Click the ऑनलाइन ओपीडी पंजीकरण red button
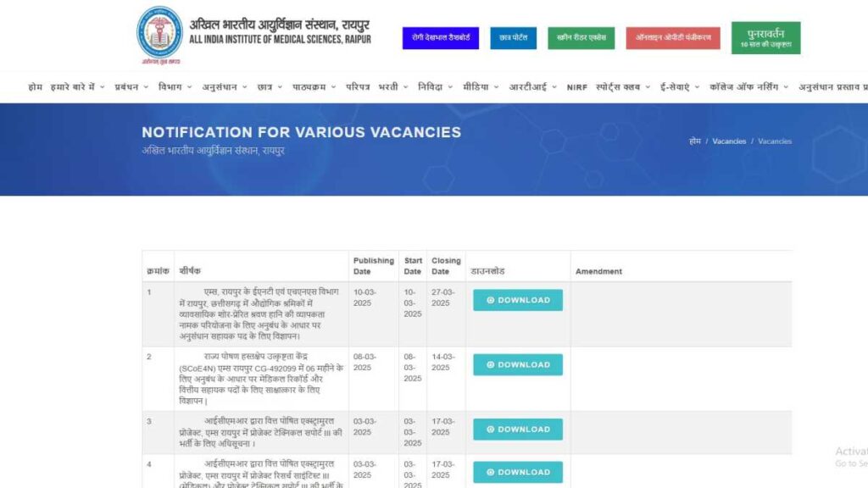Screen dimensions: 868x488 [673, 38]
